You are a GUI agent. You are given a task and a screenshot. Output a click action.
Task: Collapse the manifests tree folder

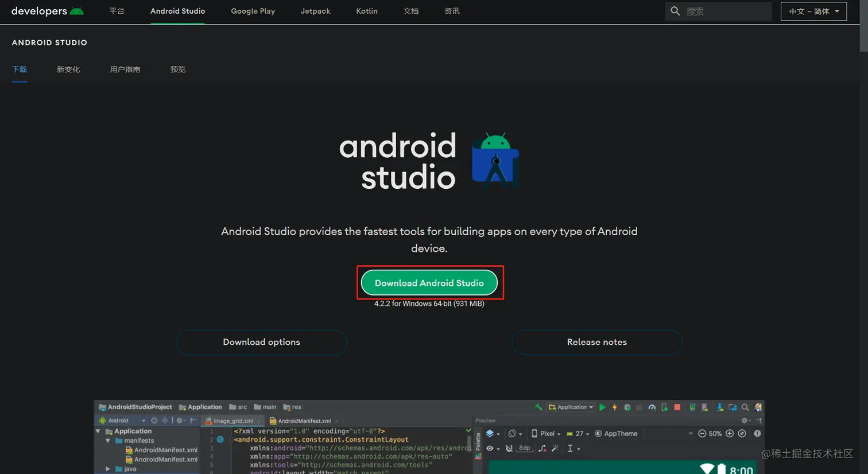coord(108,441)
